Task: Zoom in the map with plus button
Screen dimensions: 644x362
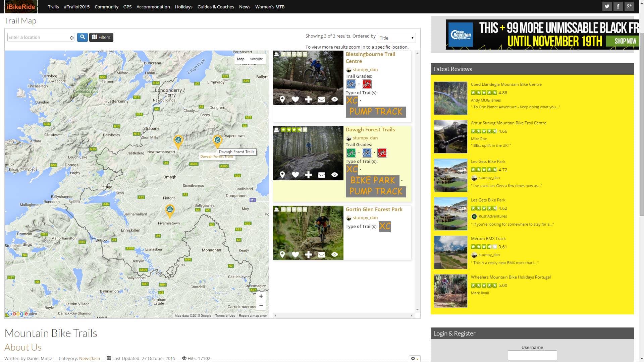Action: click(x=261, y=296)
